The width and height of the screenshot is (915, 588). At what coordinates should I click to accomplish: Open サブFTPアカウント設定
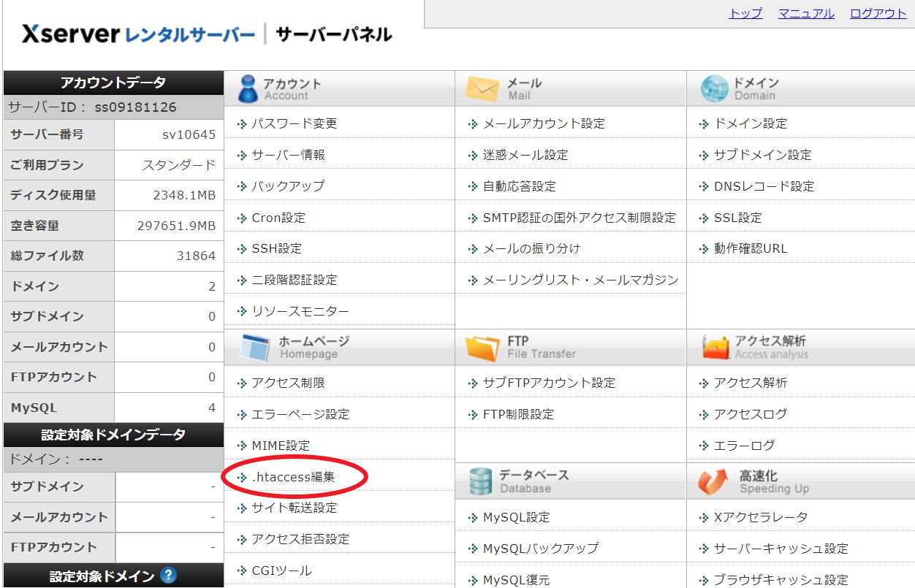click(549, 383)
